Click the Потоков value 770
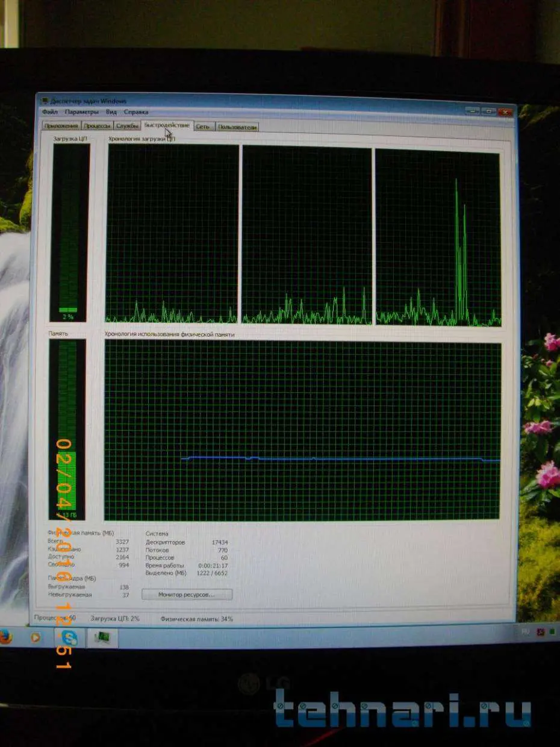The height and width of the screenshot is (747, 560). click(222, 550)
